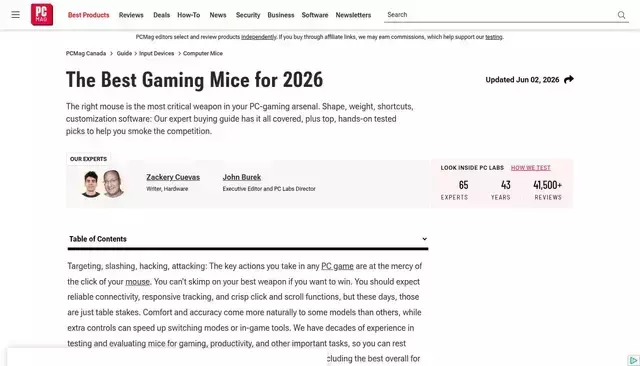The height and width of the screenshot is (366, 640).
Task: Go to the Deals section
Action: [x=161, y=15]
